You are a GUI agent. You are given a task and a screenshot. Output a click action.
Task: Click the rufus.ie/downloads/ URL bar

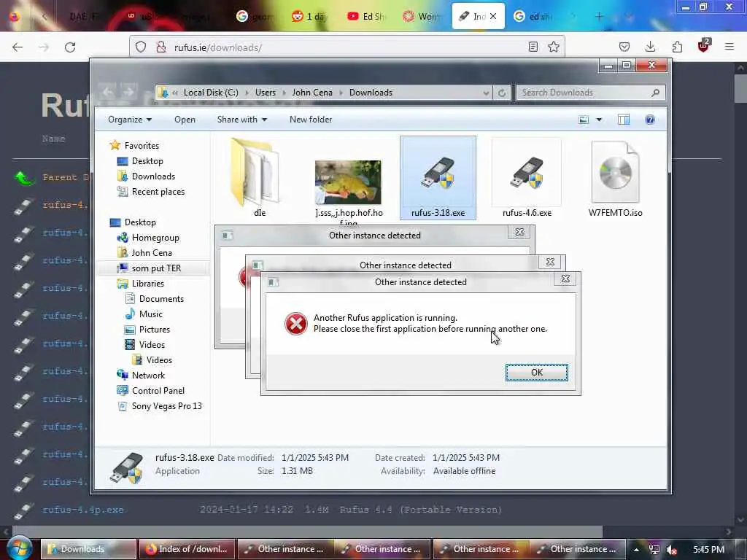(x=348, y=47)
